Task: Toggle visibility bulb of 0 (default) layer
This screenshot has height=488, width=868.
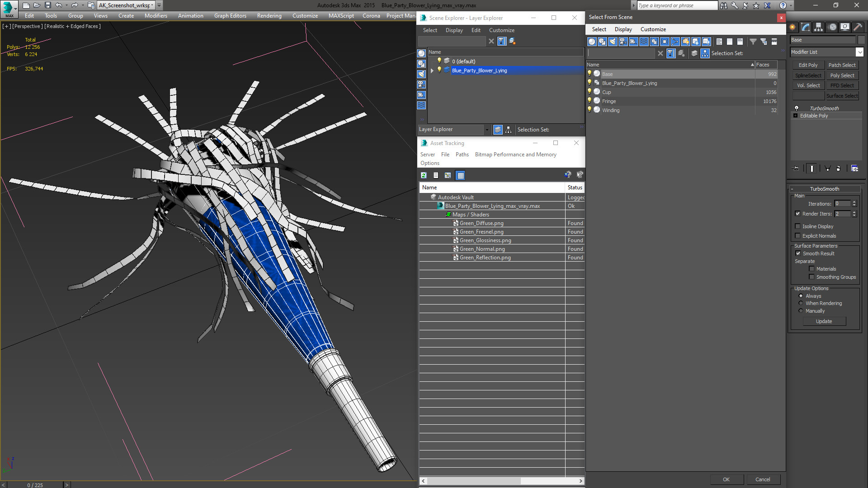Action: tap(439, 61)
